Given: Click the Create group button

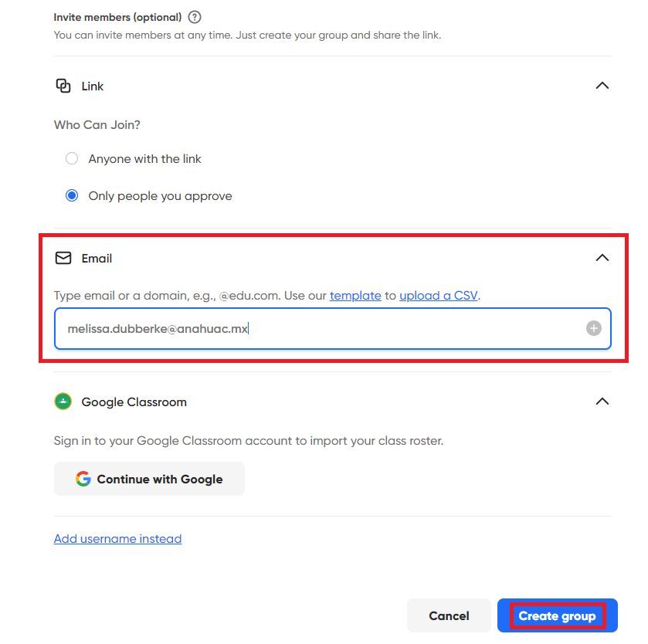Looking at the screenshot, I should click(557, 616).
